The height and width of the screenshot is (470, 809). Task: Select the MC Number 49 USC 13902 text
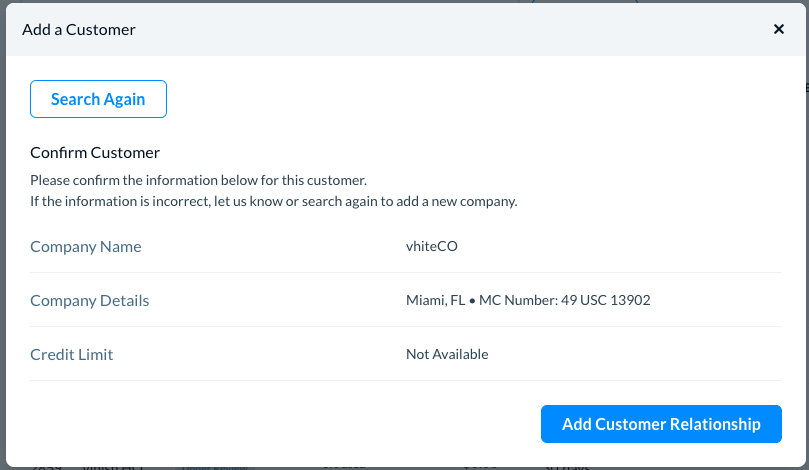tap(565, 300)
